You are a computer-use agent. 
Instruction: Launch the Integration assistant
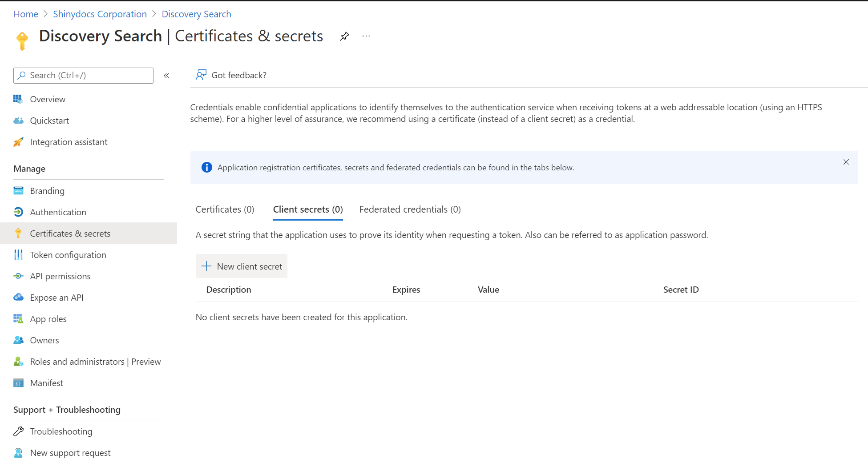[69, 142]
